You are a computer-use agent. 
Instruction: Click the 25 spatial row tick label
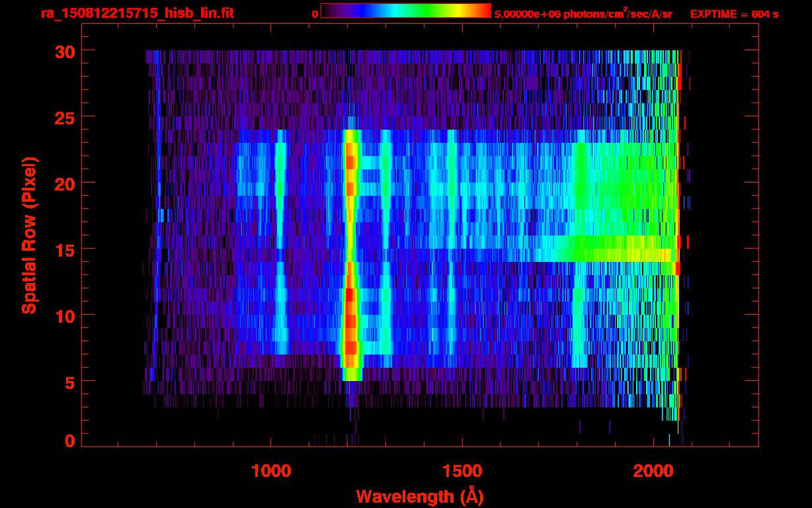63,117
